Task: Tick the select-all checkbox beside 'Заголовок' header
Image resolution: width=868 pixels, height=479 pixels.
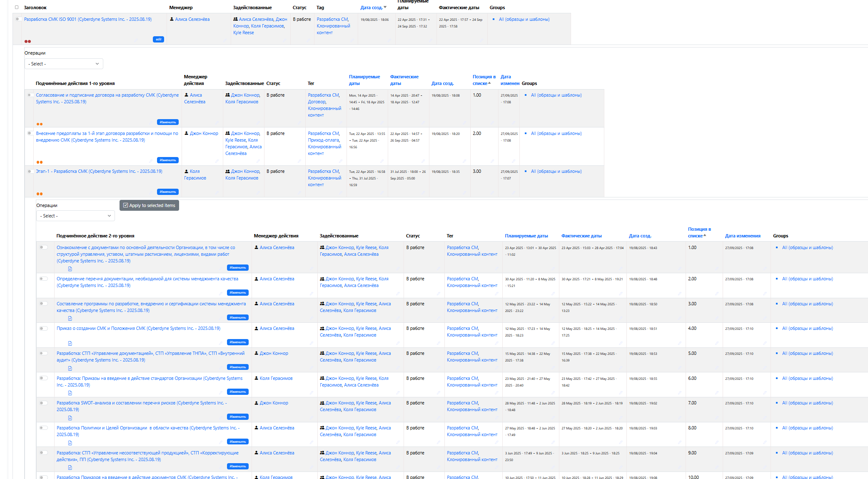Action: coord(17,7)
